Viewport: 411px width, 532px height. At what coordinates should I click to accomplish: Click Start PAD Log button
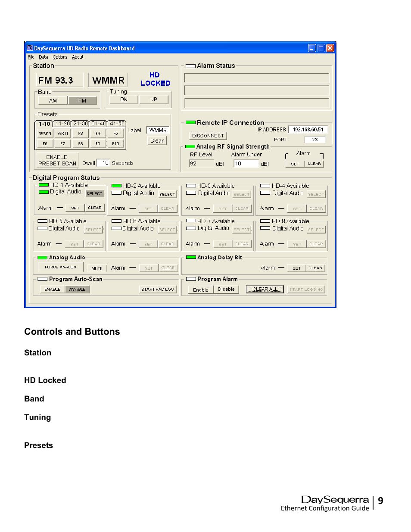(x=158, y=289)
